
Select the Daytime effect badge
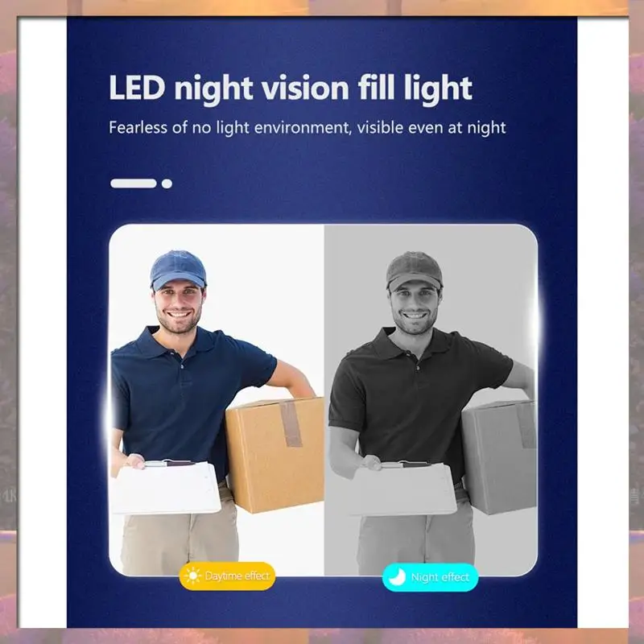point(227,576)
